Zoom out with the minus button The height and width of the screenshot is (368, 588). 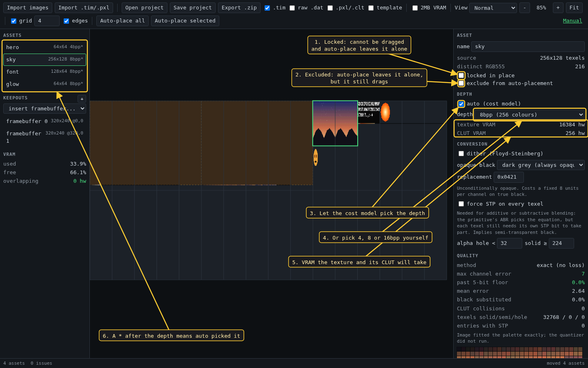click(525, 8)
